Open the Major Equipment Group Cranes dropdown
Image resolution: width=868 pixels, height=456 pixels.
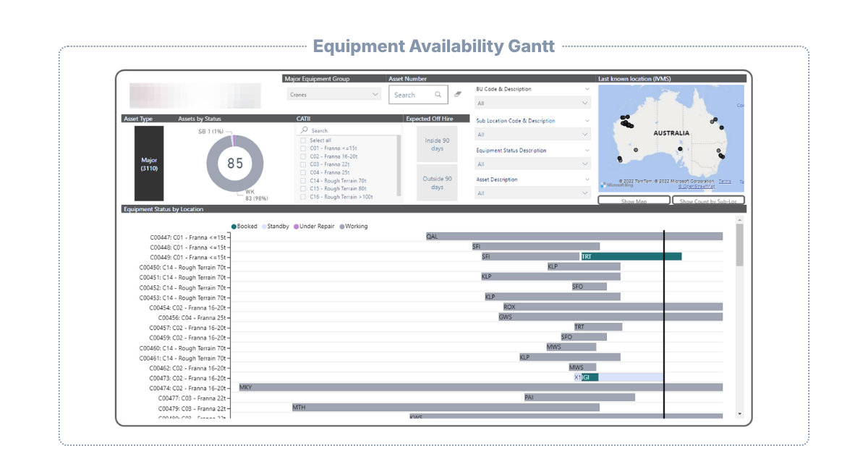[333, 94]
